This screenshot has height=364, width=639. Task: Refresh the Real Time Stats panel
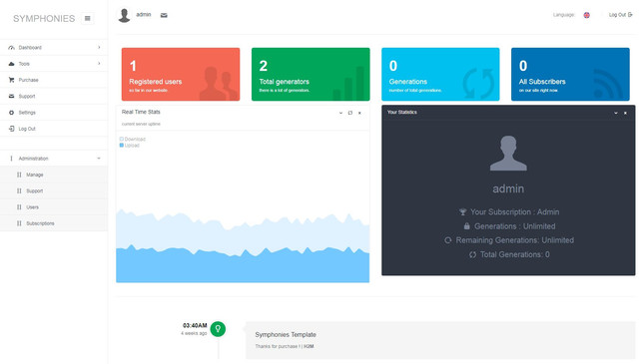click(x=350, y=113)
